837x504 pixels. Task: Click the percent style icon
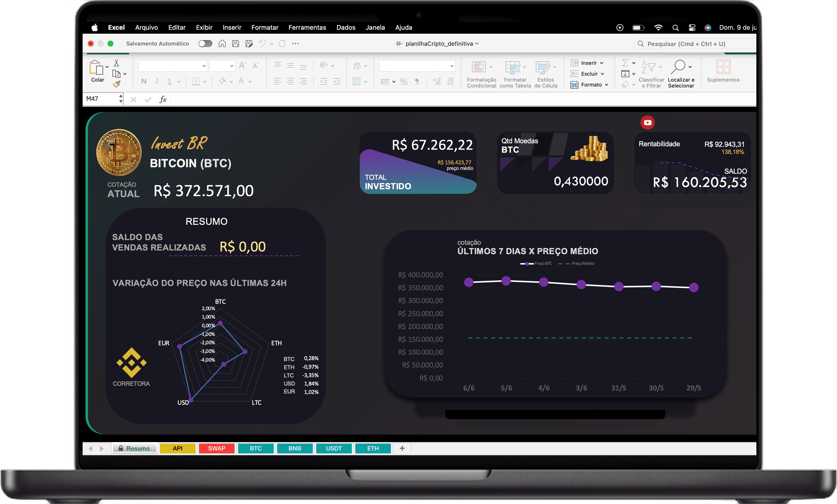(403, 81)
